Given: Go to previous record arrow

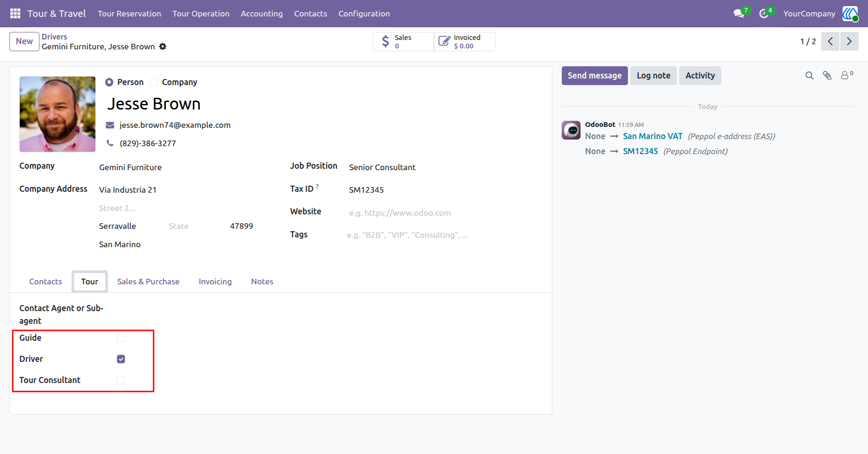Looking at the screenshot, I should click(x=830, y=41).
